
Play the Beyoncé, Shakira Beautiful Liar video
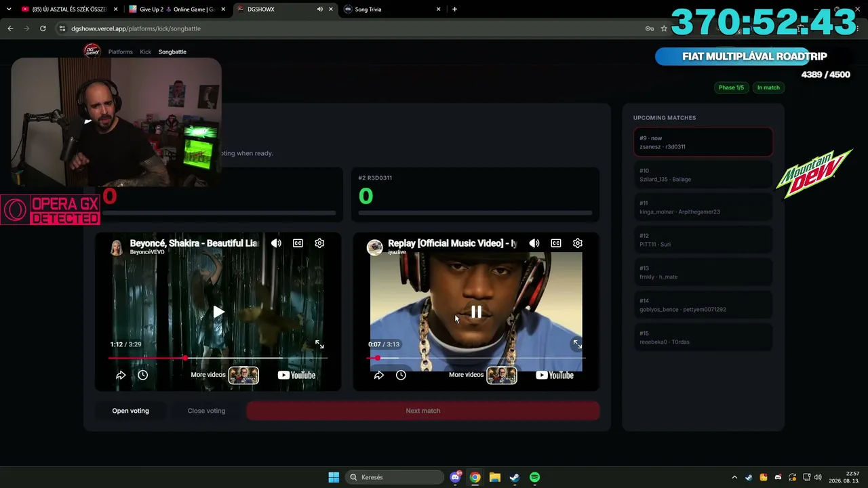tap(218, 312)
